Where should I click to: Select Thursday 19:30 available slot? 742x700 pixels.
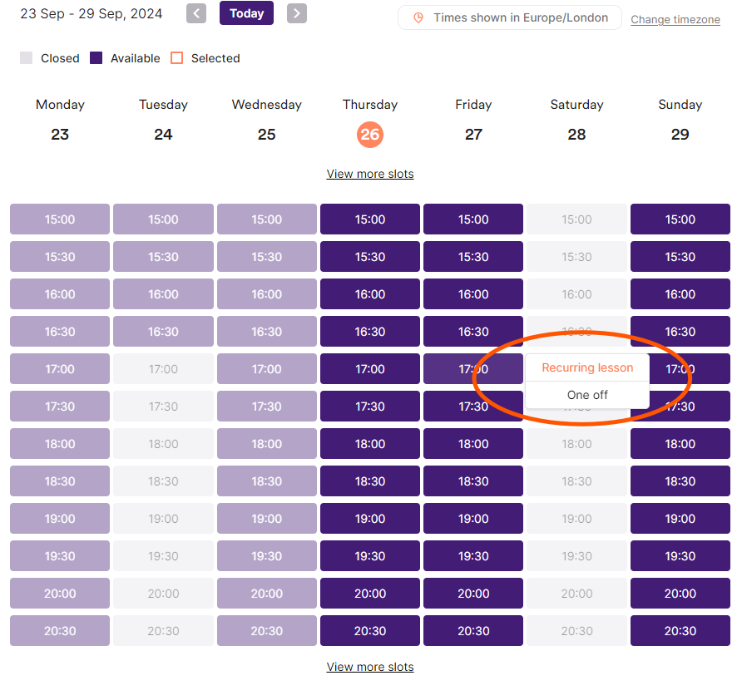370,556
